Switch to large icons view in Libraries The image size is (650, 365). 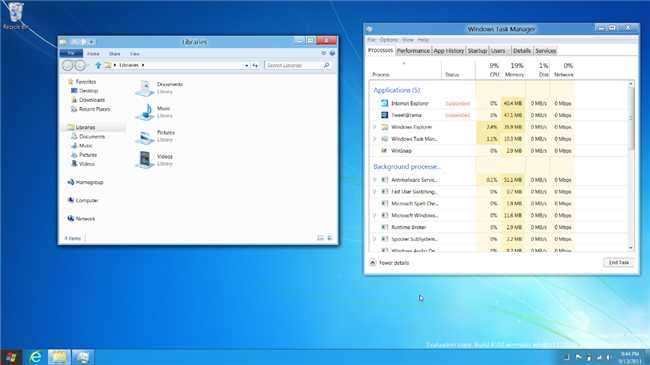(x=330, y=238)
